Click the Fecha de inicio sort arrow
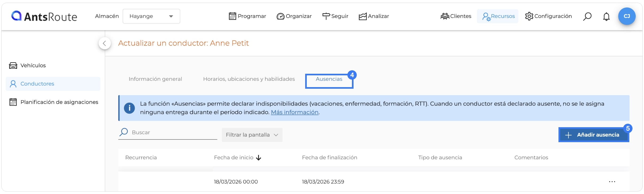Image resolution: width=644 pixels, height=194 pixels. pos(258,158)
